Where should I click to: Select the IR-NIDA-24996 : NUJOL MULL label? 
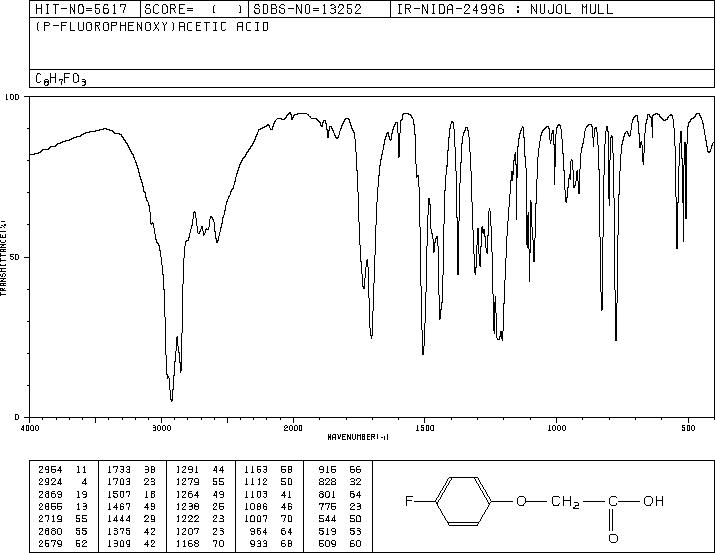coord(504,9)
